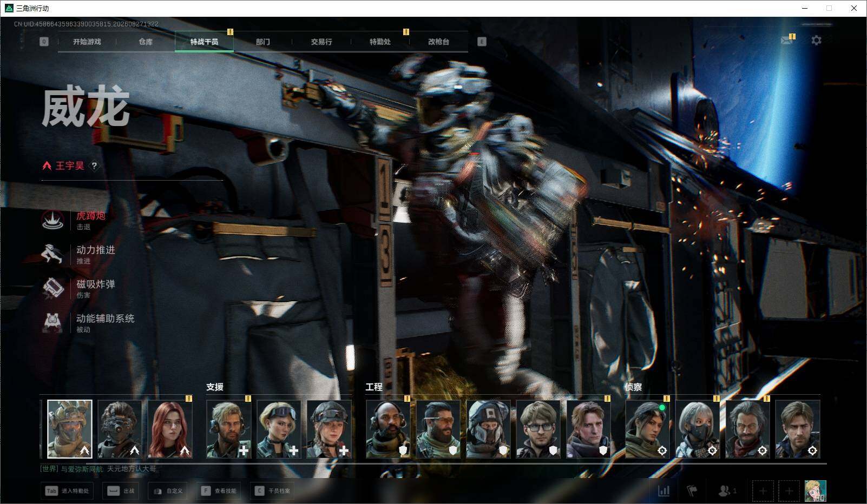Viewport: 867px width, 504px height.
Task: Select the night-vision goggles assault operator
Action: pos(120,429)
